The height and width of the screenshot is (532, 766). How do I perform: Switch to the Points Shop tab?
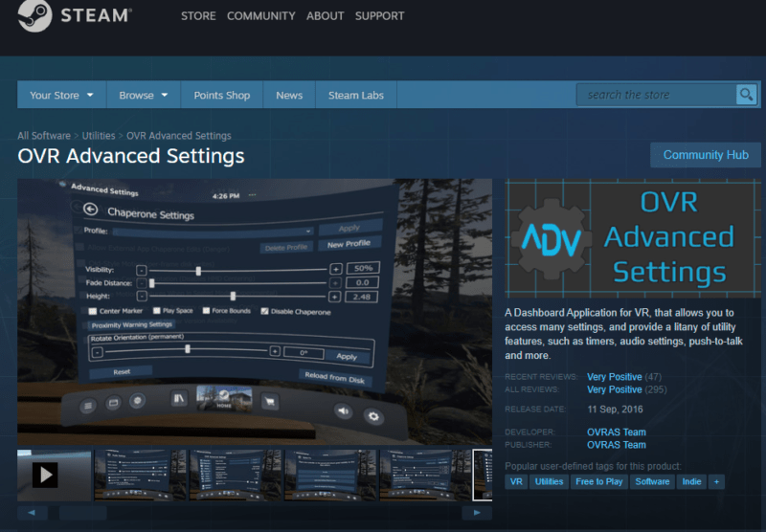(x=222, y=95)
